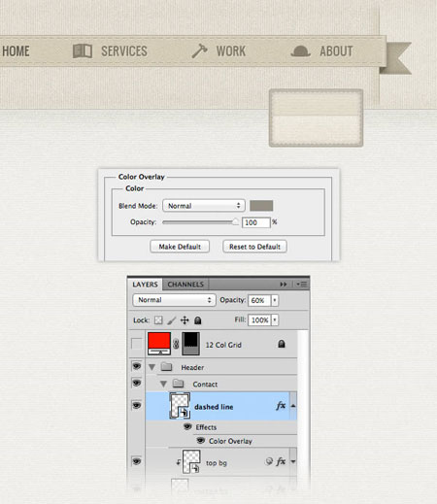Viewport: 437px width, 504px height.
Task: Click the link icon on 12 Col Grid layer
Action: tap(176, 344)
